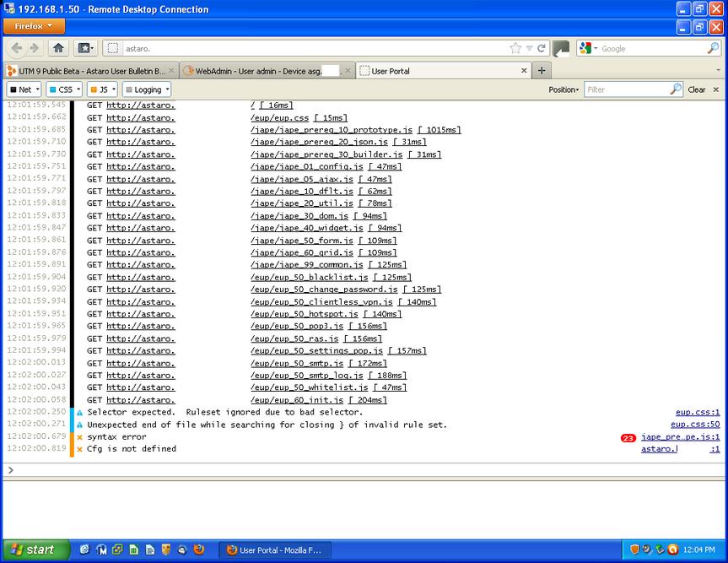The width and height of the screenshot is (728, 563).
Task: Show URL history dropdown in address bar
Action: (x=529, y=48)
